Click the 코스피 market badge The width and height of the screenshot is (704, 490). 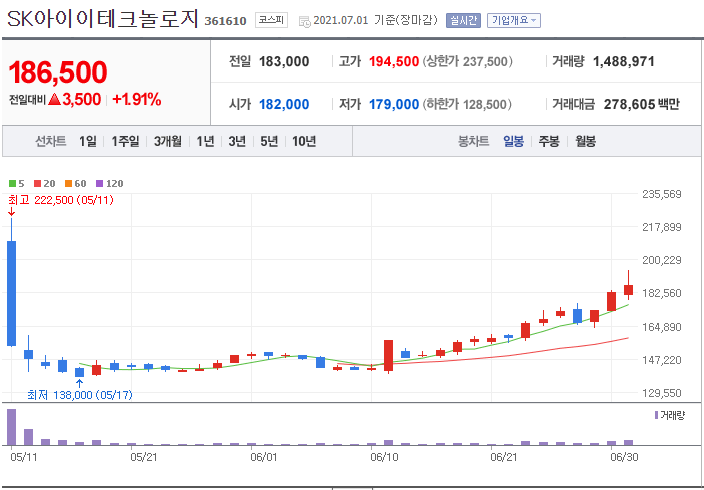[x=272, y=20]
